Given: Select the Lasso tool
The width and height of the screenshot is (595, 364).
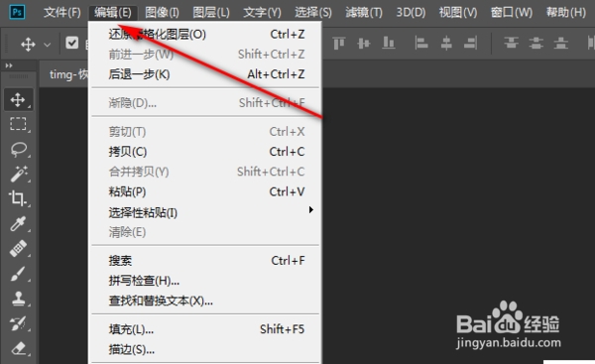Looking at the screenshot, I should [18, 150].
